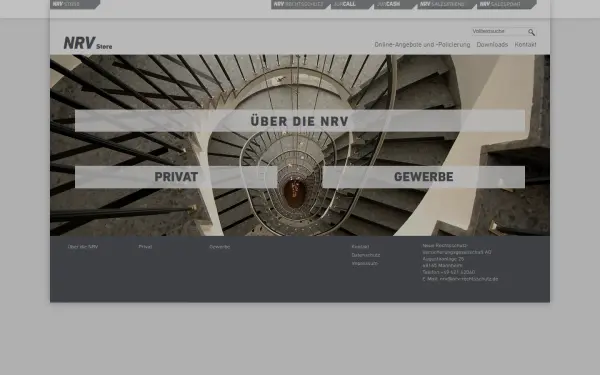Viewport: 600px width, 375px height.
Task: Open footer link Impressum
Action: coord(365,263)
